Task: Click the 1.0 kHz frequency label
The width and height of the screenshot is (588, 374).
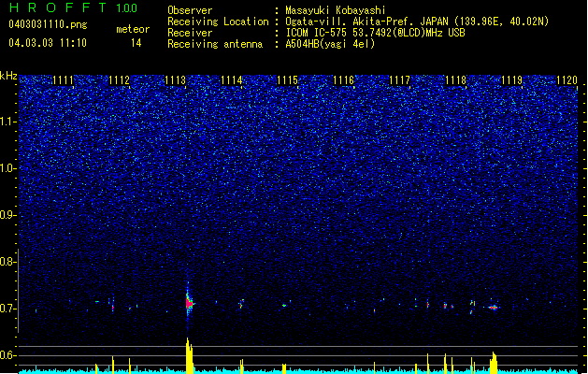Action: [x=7, y=168]
